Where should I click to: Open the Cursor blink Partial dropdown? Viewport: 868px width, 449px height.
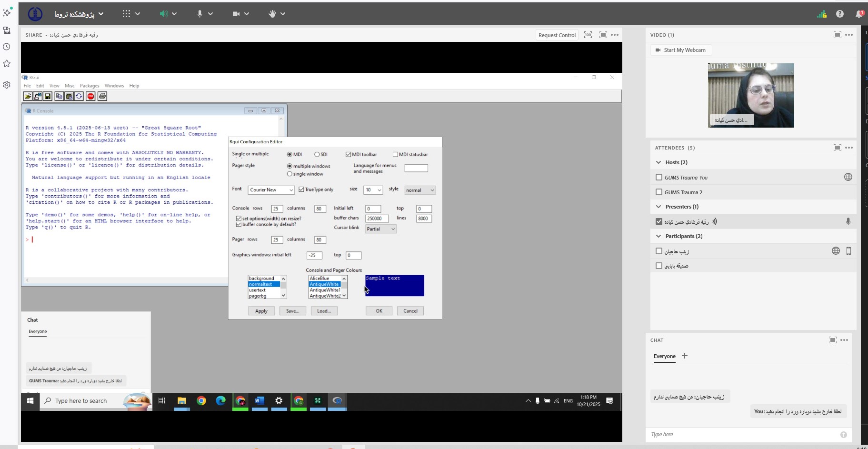pos(380,229)
